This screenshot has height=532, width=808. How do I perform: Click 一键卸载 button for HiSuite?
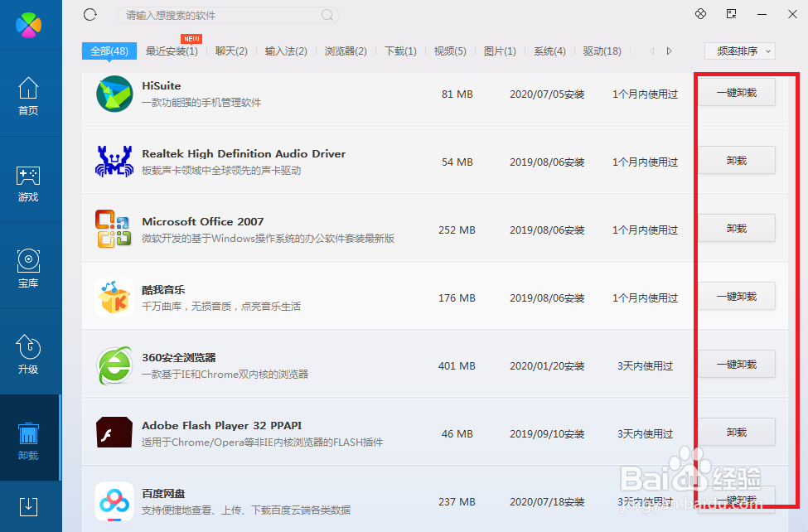pos(736,93)
